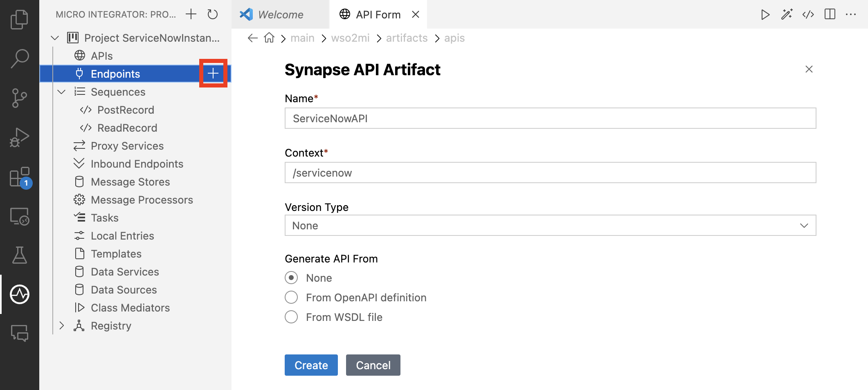868x390 pixels.
Task: Expand the Registry tree node
Action: click(x=61, y=326)
